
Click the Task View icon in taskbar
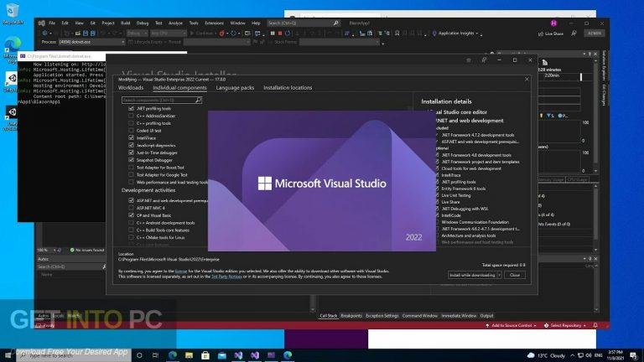point(155,355)
